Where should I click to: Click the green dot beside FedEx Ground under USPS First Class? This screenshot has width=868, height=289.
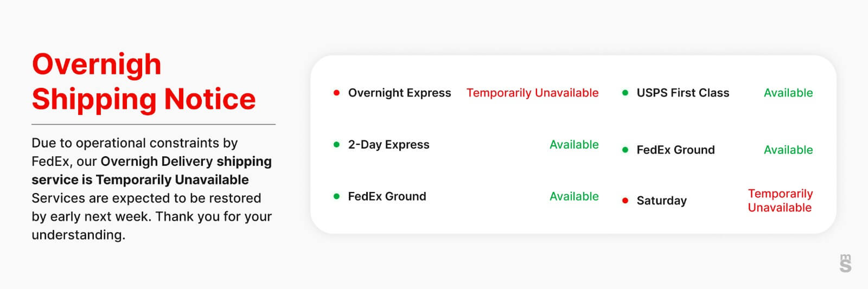point(625,150)
